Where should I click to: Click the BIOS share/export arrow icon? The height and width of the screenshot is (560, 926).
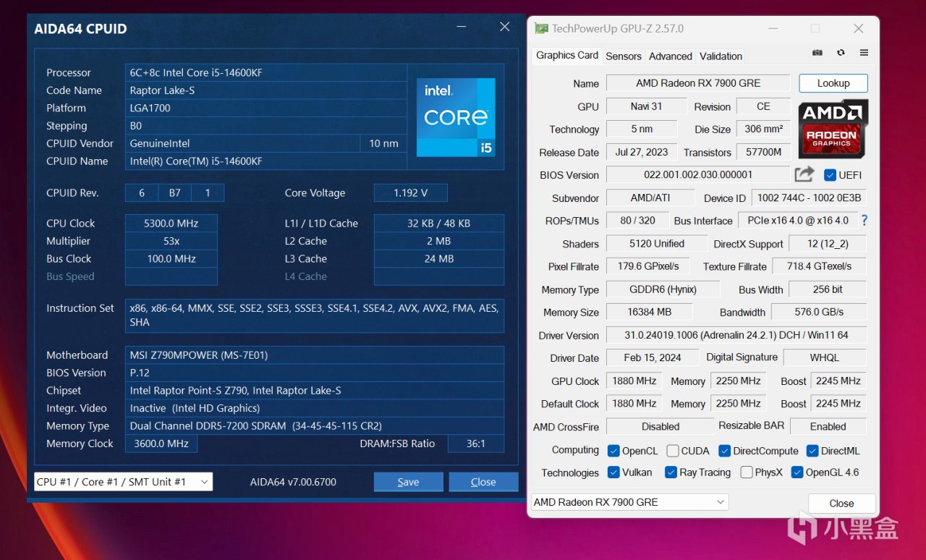point(804,174)
